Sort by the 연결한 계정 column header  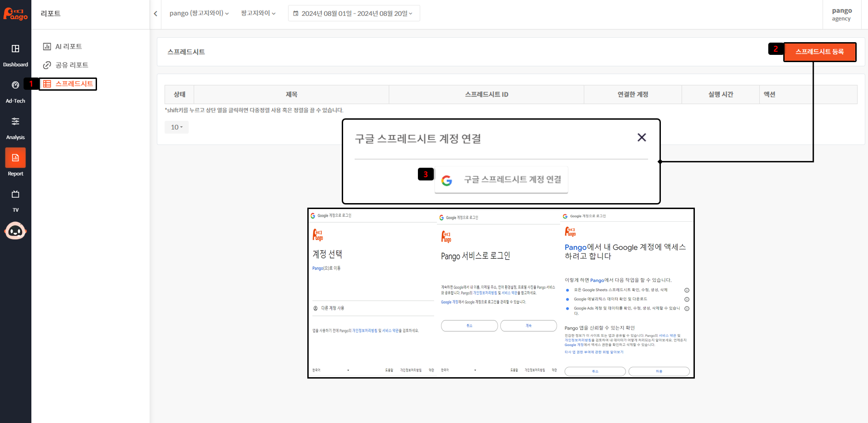click(633, 94)
